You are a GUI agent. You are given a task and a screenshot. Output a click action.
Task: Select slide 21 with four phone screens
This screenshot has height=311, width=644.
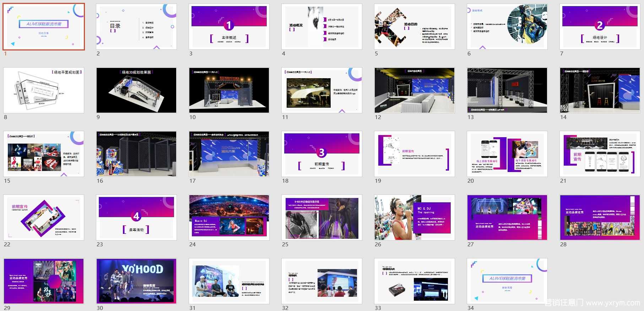point(600,154)
